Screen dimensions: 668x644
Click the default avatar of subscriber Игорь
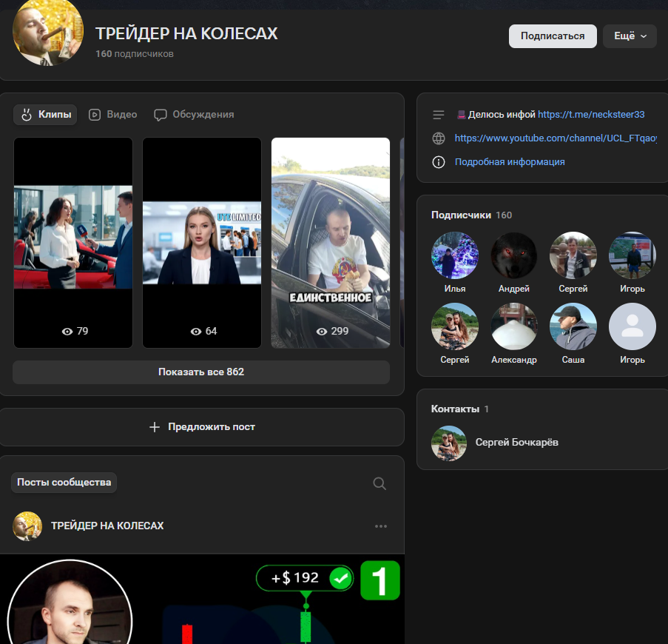pos(632,326)
